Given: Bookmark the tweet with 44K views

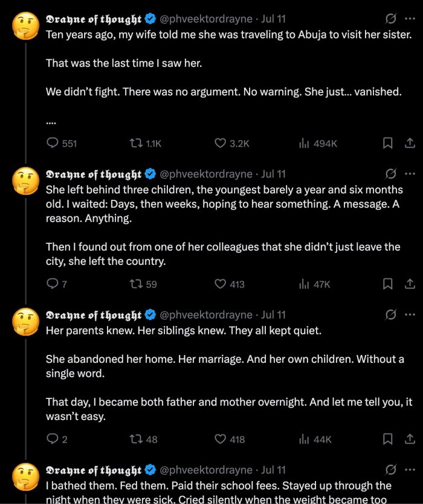Looking at the screenshot, I should pyautogui.click(x=389, y=439).
